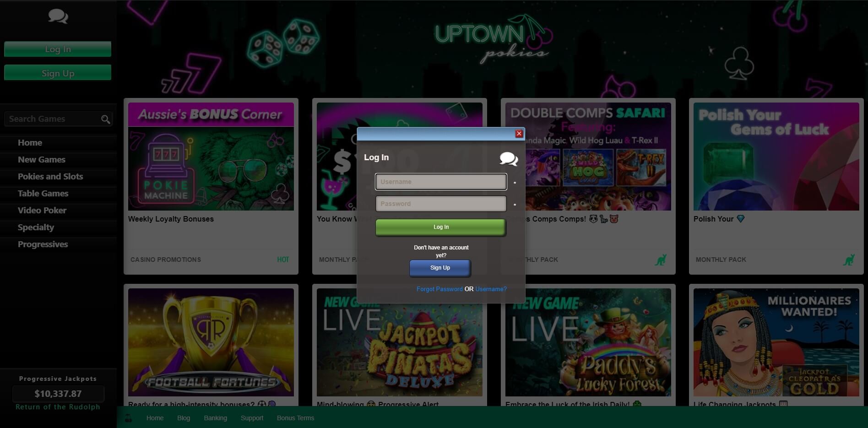
Task: Open Aussie's Bonus Corner thumbnail
Action: [211, 157]
